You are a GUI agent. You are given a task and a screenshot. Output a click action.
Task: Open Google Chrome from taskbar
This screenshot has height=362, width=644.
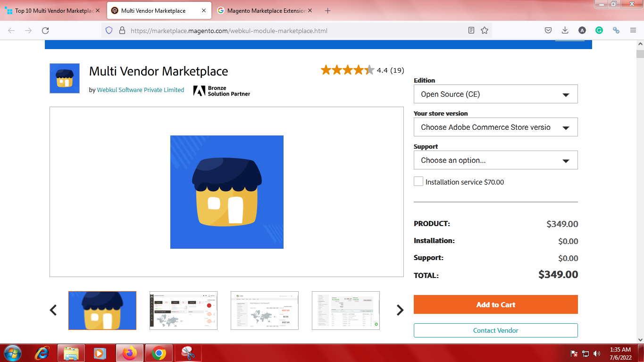[159, 353]
